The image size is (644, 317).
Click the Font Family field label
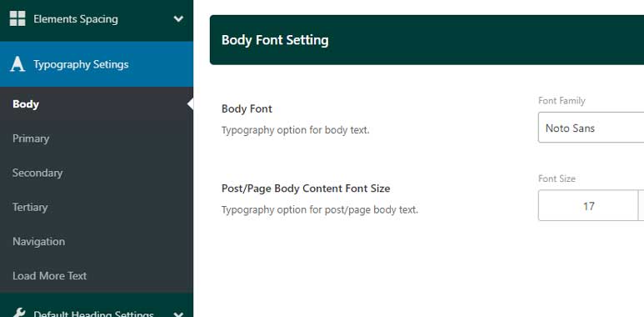tap(562, 101)
